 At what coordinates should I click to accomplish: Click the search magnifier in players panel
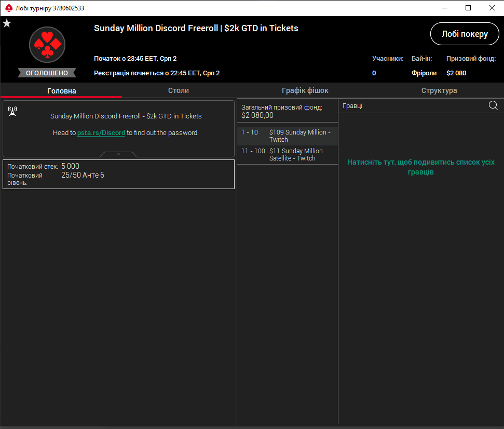pos(493,105)
